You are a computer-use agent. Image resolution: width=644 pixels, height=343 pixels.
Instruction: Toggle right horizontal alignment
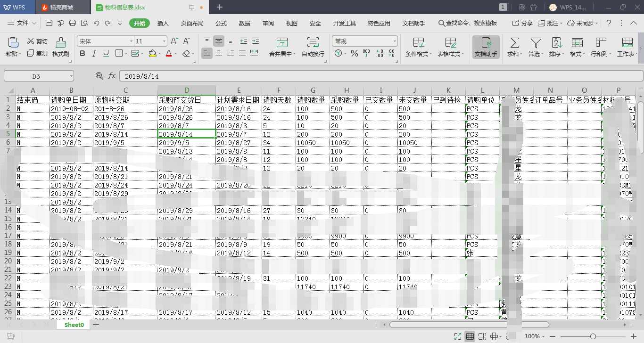231,53
